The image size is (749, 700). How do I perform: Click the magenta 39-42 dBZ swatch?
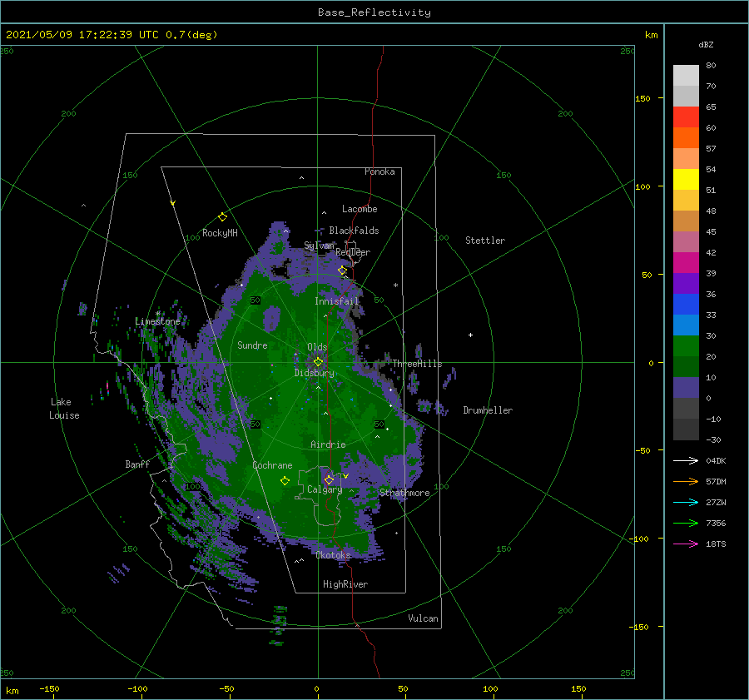point(686,263)
